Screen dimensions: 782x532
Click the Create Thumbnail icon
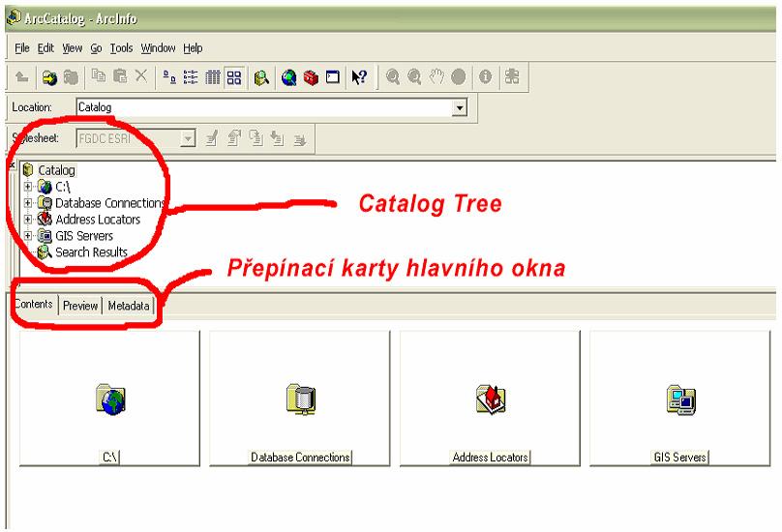(x=512, y=77)
